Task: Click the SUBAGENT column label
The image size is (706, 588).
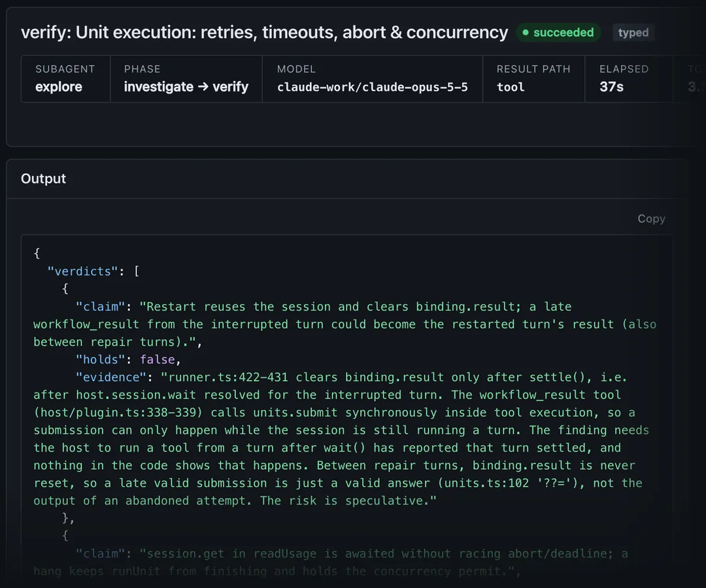Action: pyautogui.click(x=65, y=69)
